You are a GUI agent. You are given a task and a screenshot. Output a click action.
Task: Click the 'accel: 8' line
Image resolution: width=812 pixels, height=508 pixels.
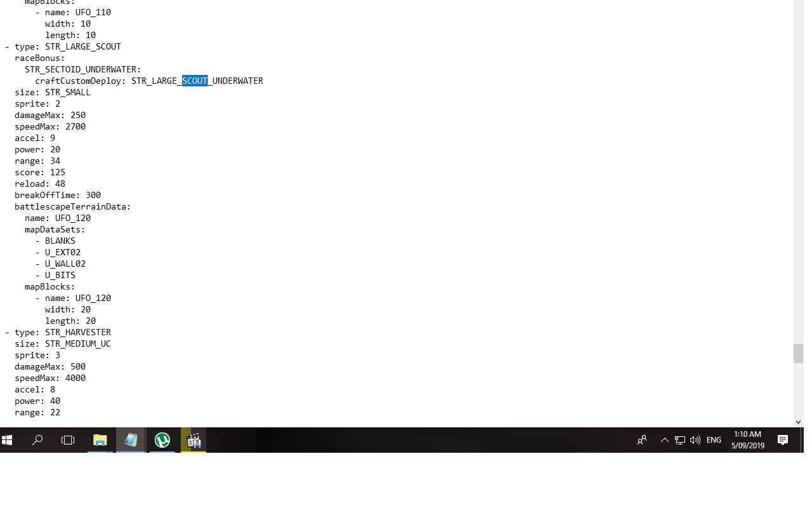(x=35, y=389)
